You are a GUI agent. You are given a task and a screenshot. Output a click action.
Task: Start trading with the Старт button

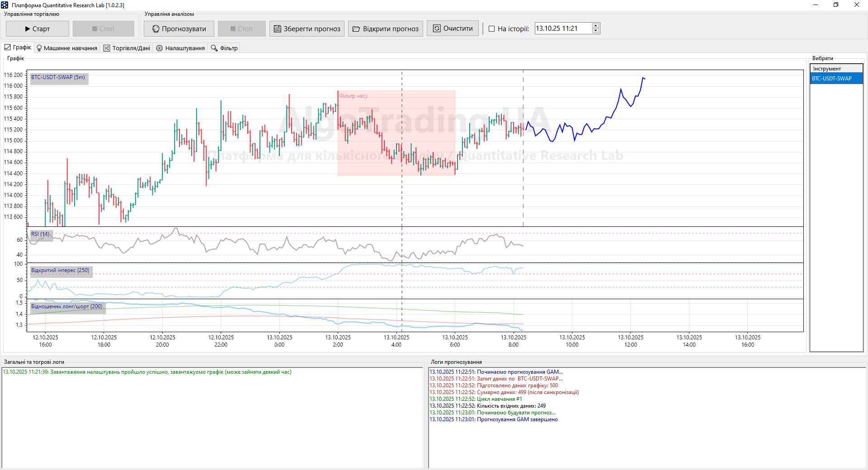tap(37, 29)
